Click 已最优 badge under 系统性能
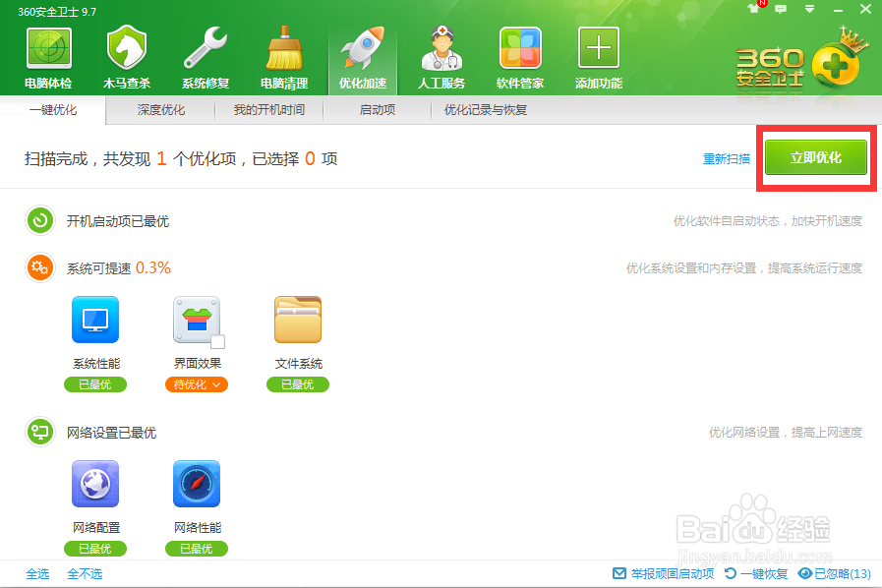This screenshot has width=882, height=588. (95, 384)
